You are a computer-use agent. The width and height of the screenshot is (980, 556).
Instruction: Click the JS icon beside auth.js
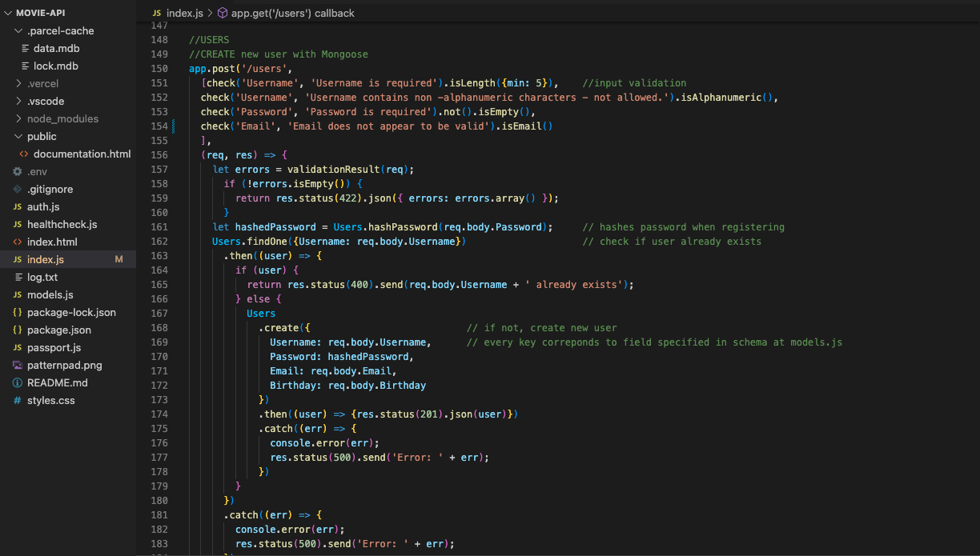click(x=18, y=207)
